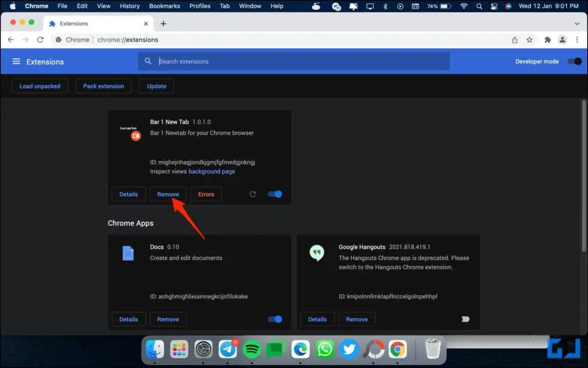The height and width of the screenshot is (368, 588).
Task: Click the Load unpacked button
Action: [40, 86]
